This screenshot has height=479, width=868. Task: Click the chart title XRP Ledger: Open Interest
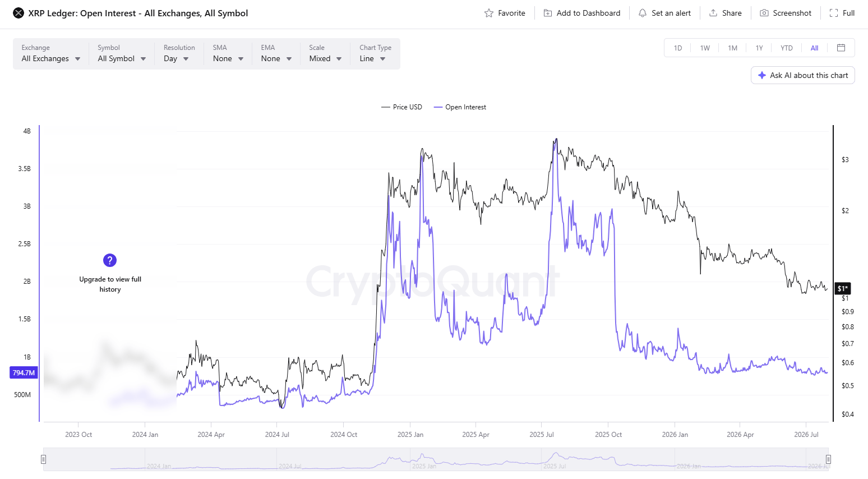[138, 13]
